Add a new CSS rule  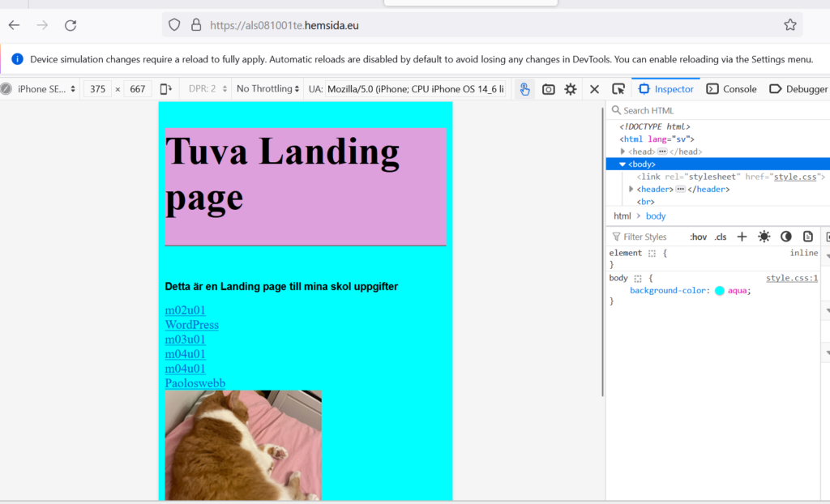point(742,237)
